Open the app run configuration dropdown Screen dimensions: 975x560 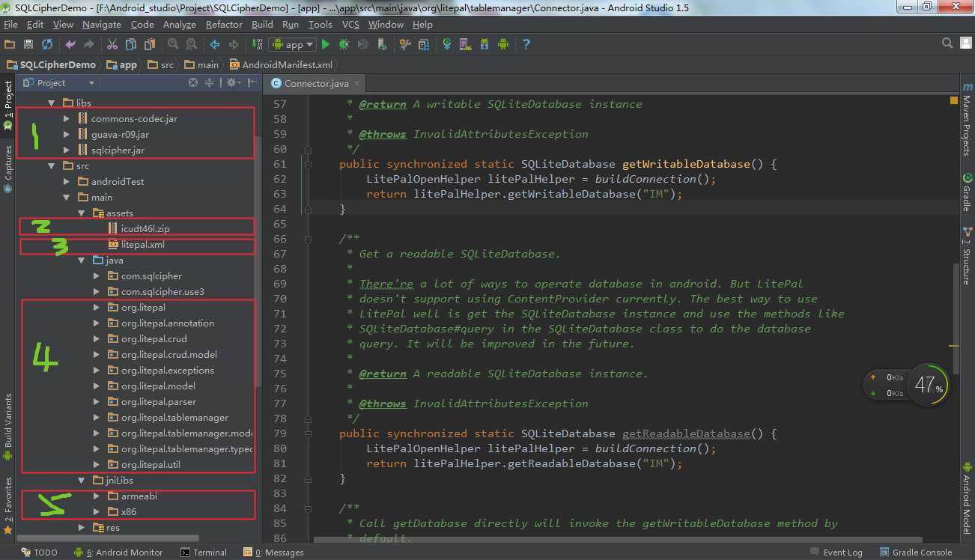(293, 45)
